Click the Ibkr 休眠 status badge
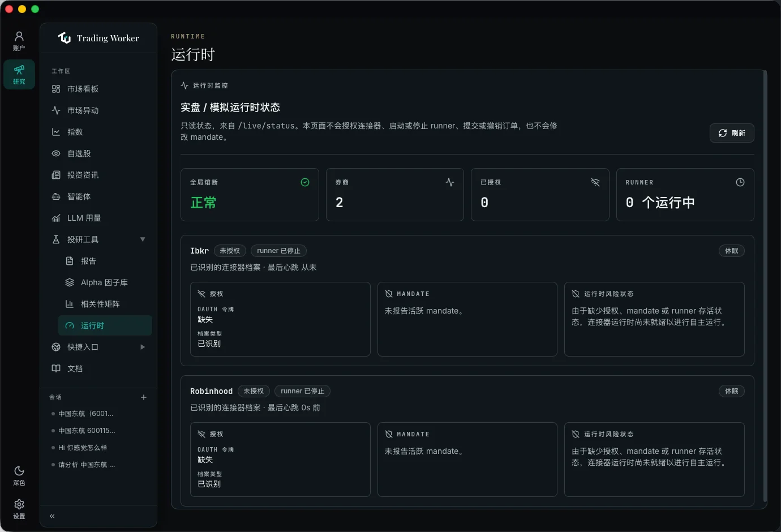This screenshot has width=781, height=532. [732, 251]
